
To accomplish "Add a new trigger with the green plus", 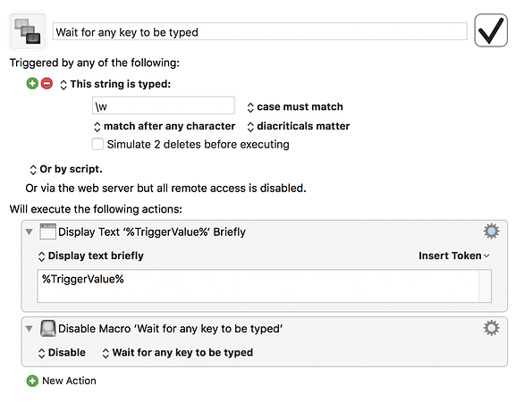I will pyautogui.click(x=32, y=83).
